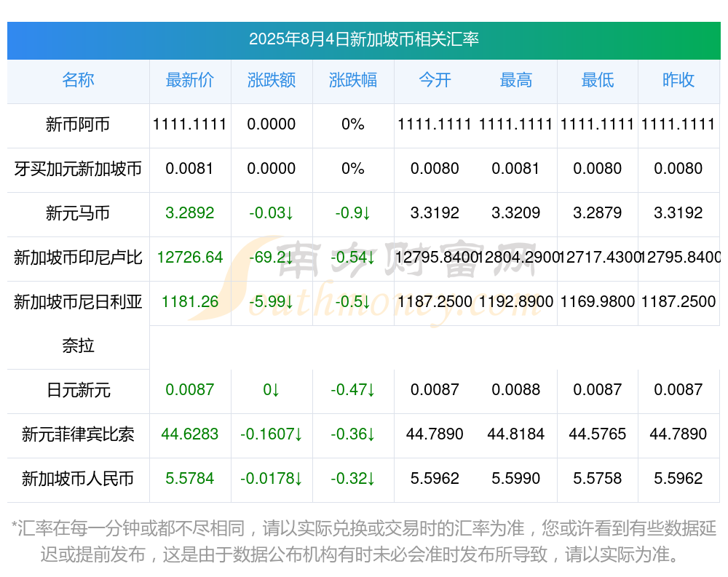Select the 新元菲律宾比索 row name

pos(78,434)
